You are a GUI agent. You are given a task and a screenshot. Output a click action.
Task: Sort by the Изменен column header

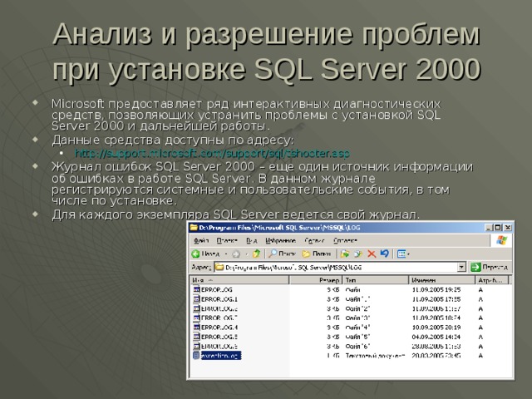442,280
